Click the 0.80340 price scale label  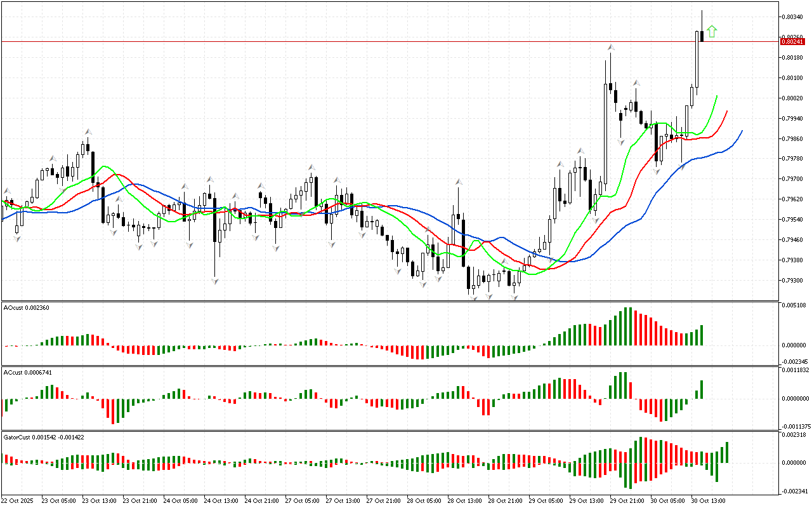point(792,17)
